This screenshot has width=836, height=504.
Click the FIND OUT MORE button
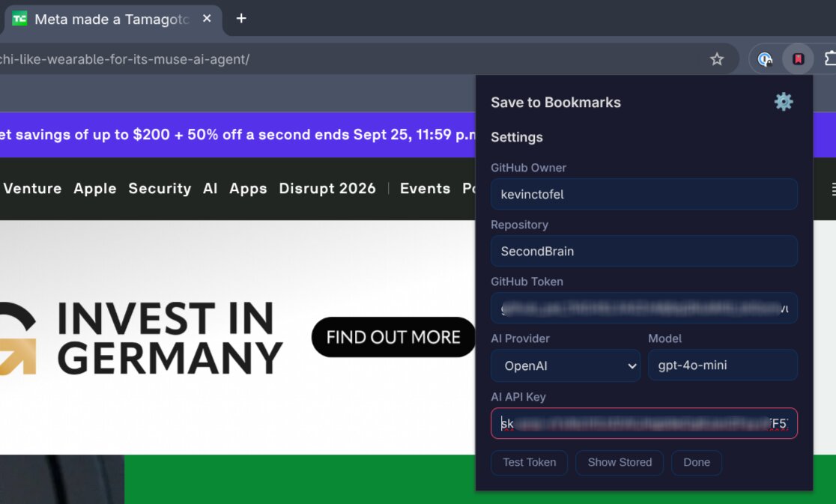(393, 337)
